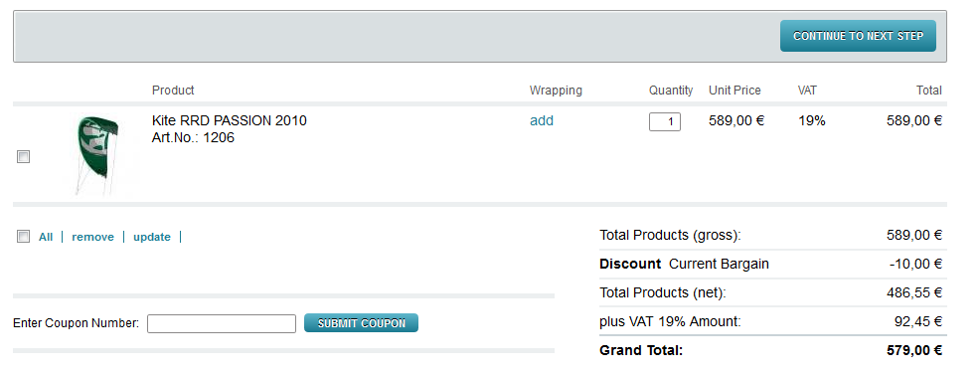Click the Discount Current Bargain label
Screen dimensions: 980x375
tap(684, 264)
